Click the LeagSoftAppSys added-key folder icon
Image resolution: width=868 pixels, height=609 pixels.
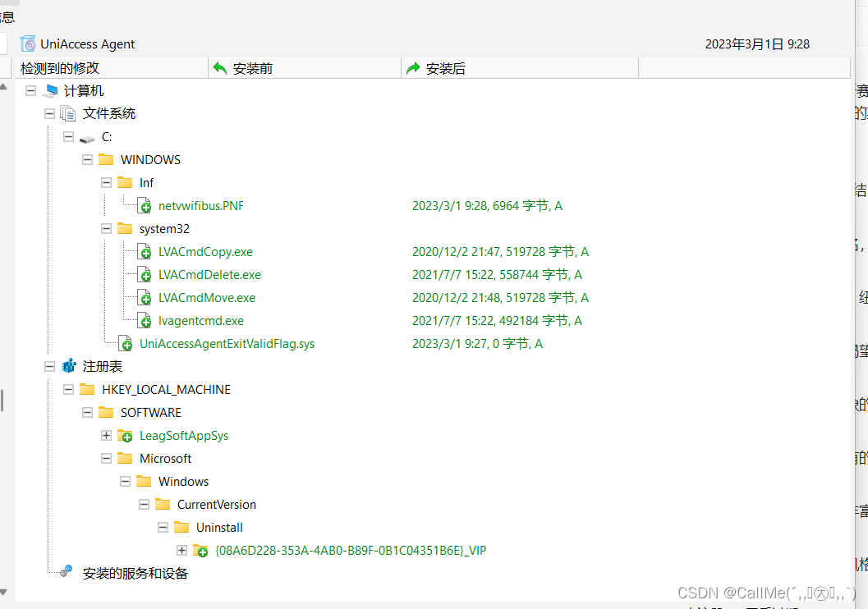[x=125, y=436]
